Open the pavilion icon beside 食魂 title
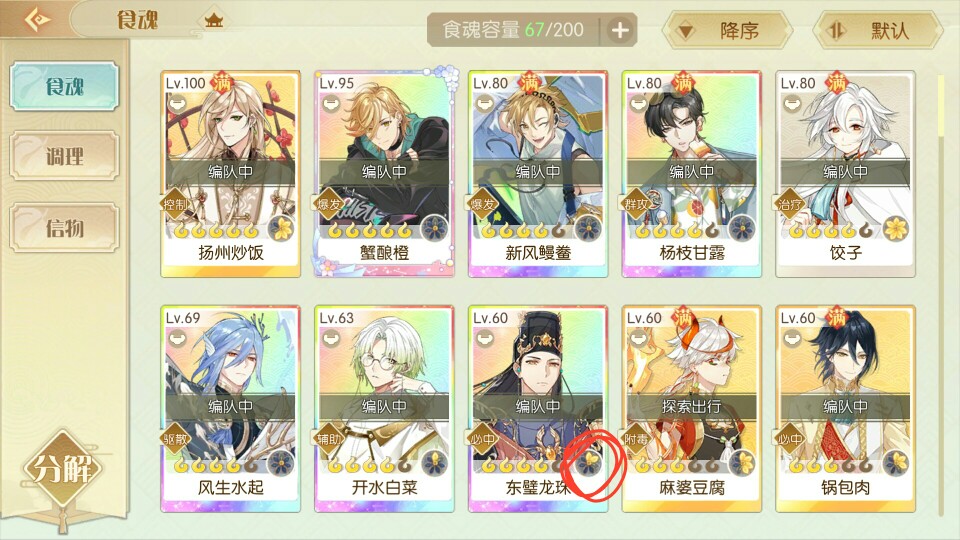Screen dimensions: 960x540 pos(214,21)
